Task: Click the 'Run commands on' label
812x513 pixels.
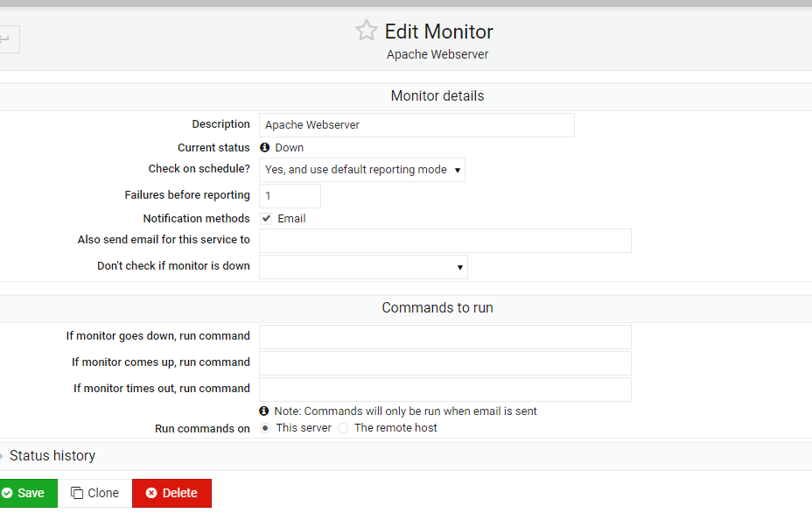Action: (202, 429)
